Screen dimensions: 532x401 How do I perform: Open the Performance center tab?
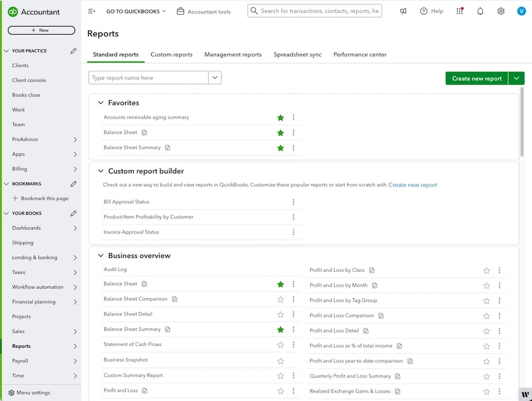coord(361,54)
